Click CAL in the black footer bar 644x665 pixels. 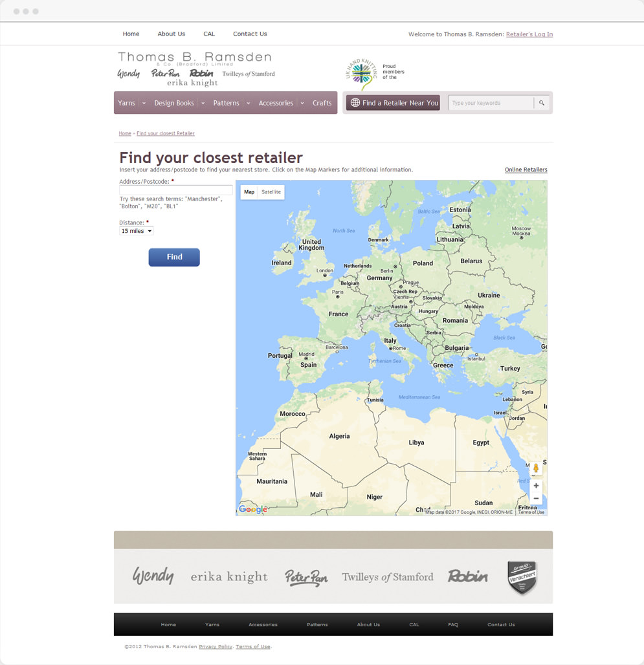414,625
